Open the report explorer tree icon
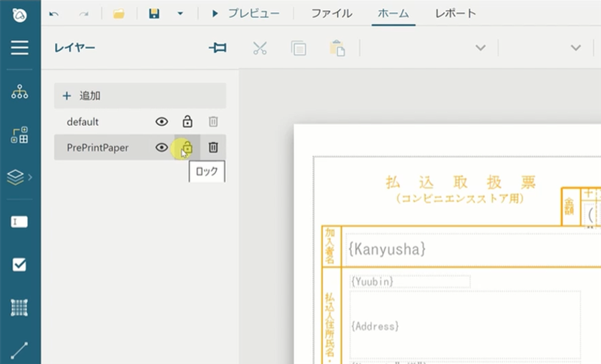Viewport: 601px width, 364px height. 19,92
